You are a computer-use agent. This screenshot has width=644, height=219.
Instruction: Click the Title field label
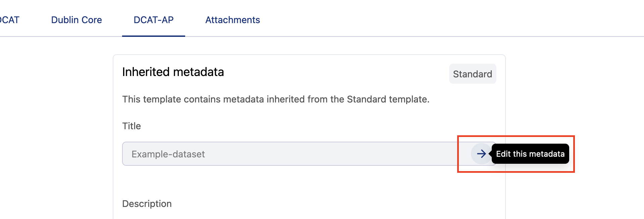131,126
